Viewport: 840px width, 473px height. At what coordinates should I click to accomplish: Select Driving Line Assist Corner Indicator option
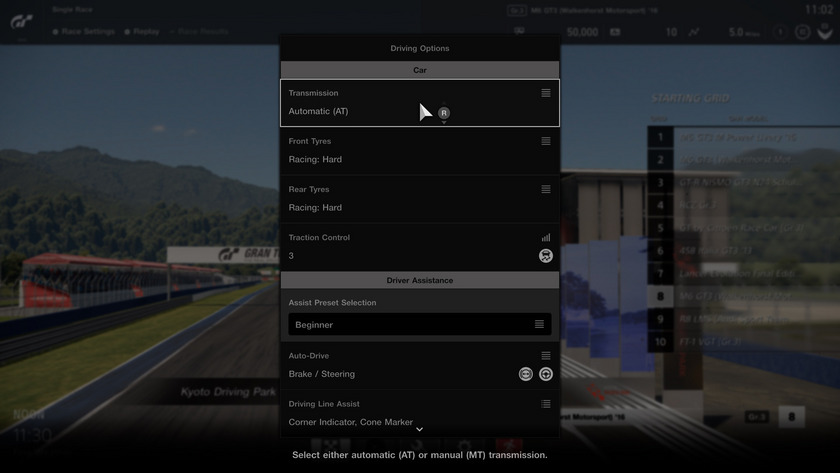coord(351,422)
